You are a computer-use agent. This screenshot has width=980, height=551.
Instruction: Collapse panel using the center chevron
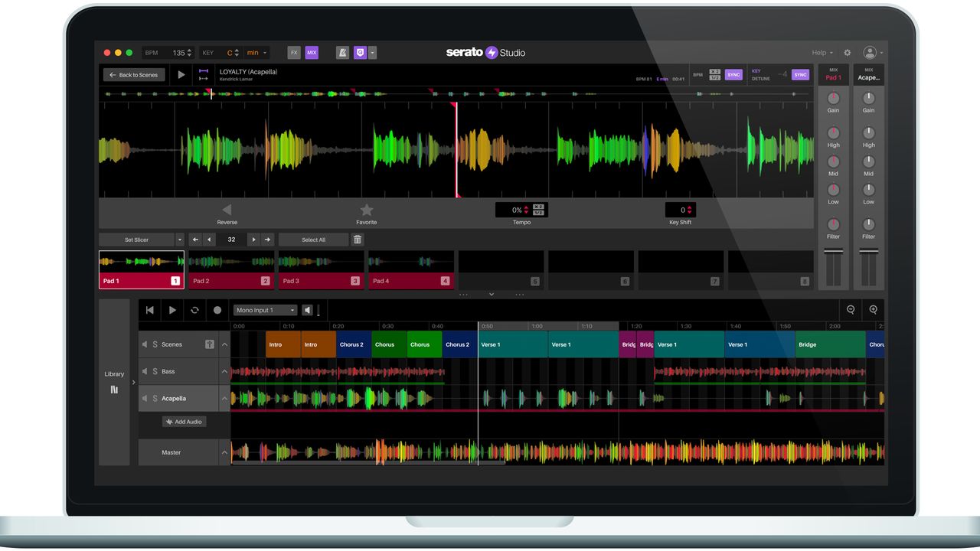click(492, 294)
